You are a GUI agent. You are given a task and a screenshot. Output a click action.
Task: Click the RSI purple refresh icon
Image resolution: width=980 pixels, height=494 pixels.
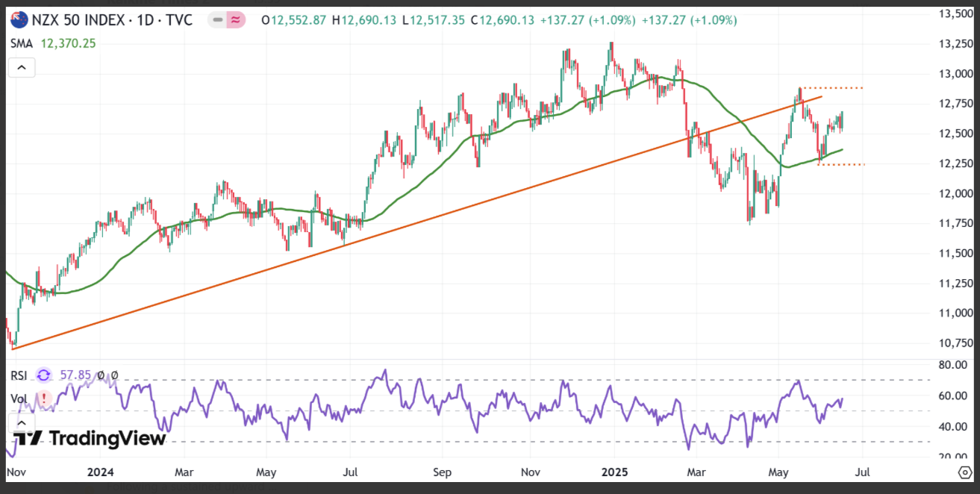click(44, 375)
